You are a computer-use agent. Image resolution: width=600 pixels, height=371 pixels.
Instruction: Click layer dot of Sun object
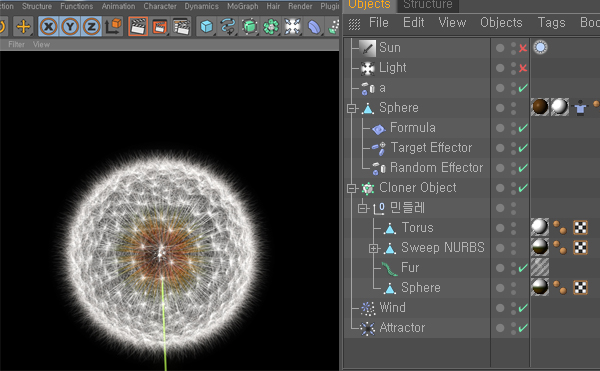click(500, 48)
